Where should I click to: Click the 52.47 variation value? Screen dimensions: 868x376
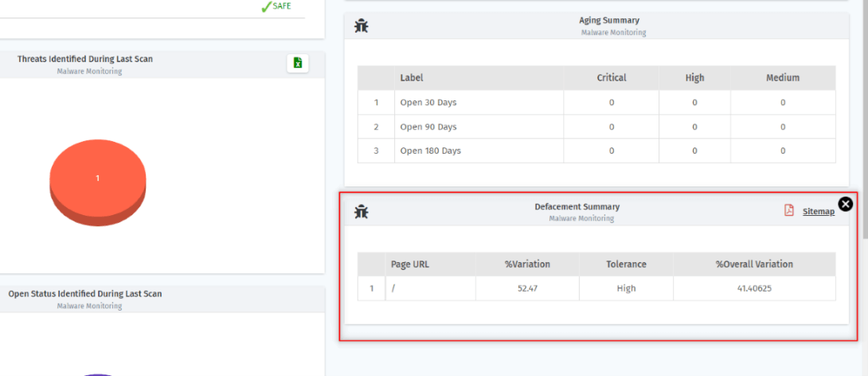(x=527, y=288)
